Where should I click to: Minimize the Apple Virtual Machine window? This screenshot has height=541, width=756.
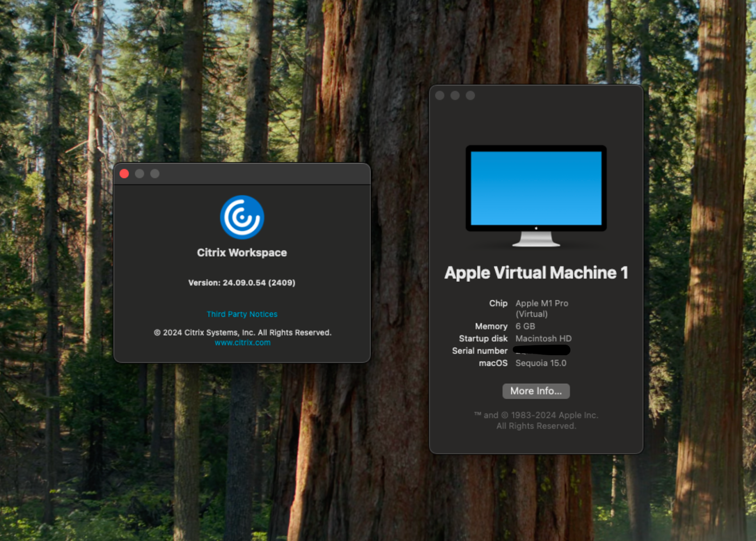(455, 96)
